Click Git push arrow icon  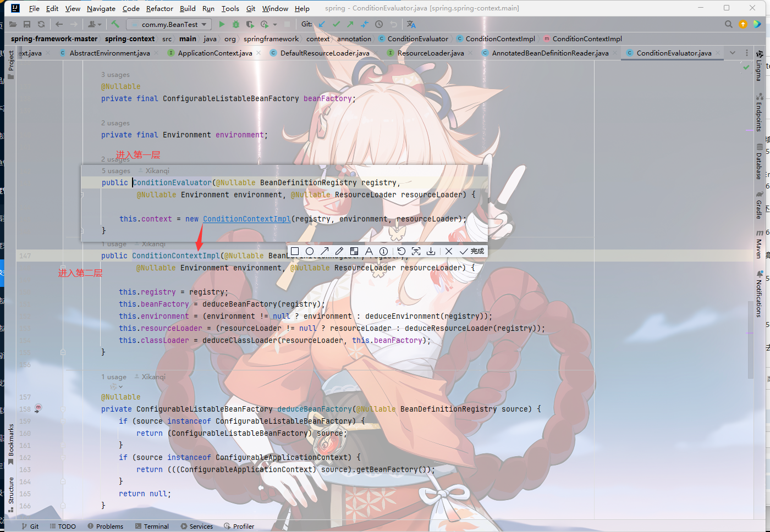(350, 24)
